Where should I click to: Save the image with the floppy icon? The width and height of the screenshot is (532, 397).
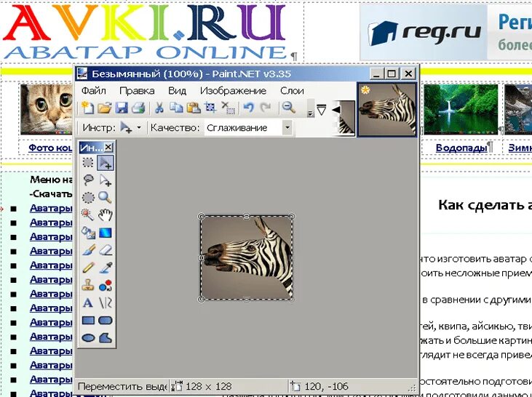tap(121, 108)
